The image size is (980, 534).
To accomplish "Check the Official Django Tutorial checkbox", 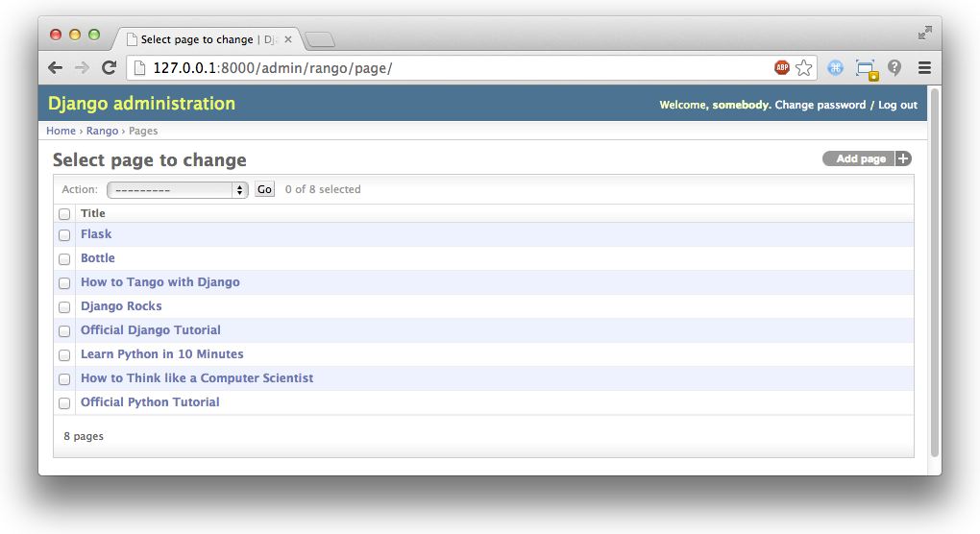I will [64, 331].
